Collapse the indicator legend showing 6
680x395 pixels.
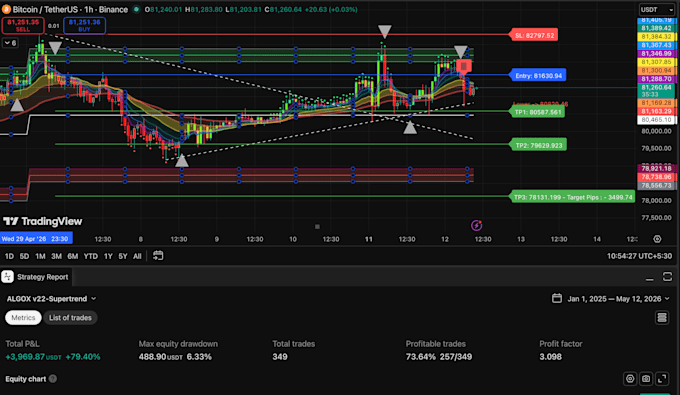point(10,43)
